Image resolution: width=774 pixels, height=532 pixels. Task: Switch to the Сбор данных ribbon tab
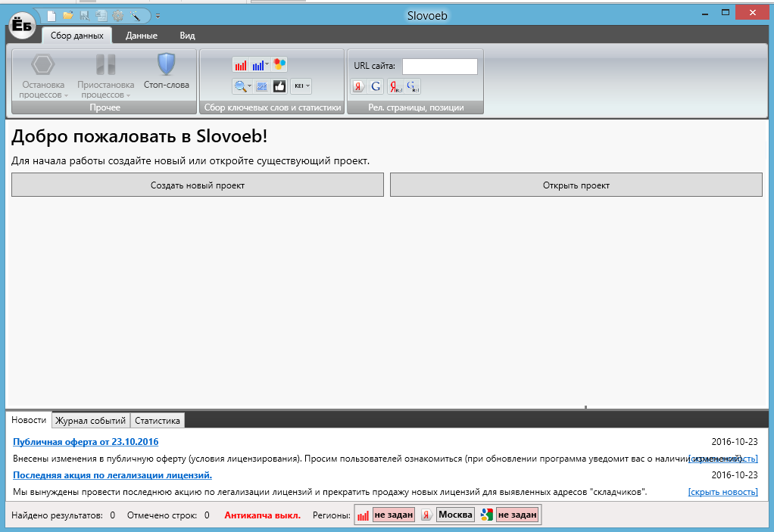[77, 36]
